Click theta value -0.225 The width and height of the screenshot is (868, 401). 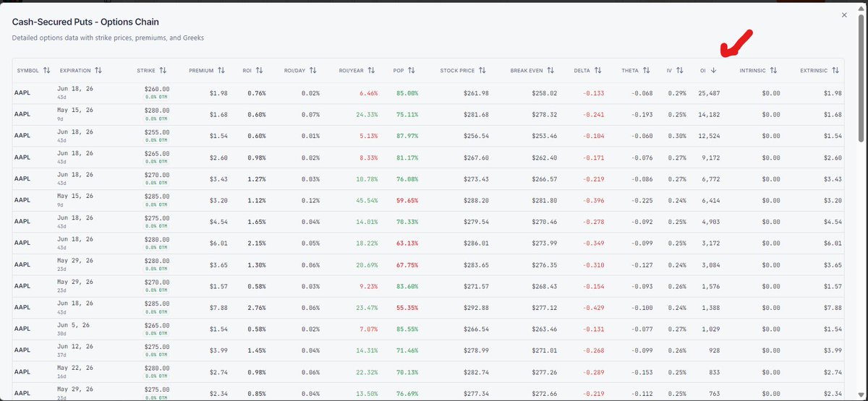tap(641, 200)
